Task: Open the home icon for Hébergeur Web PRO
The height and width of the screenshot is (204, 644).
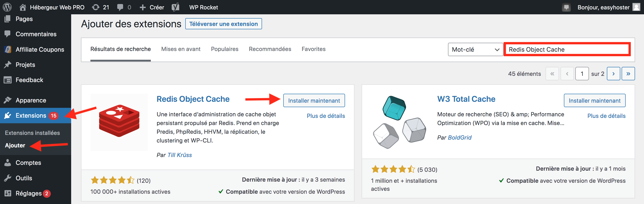Action: pos(23,7)
